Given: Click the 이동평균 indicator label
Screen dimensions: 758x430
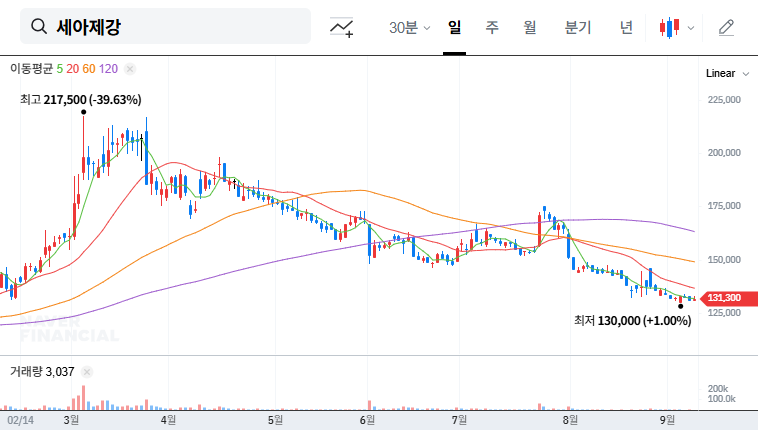Looking at the screenshot, I should (31, 69).
